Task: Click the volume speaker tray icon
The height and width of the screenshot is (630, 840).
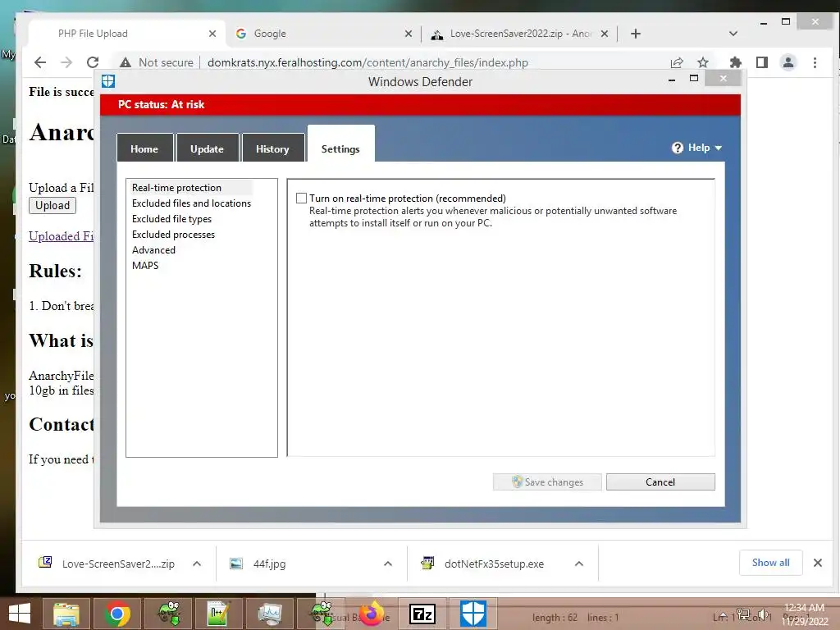Action: (763, 614)
